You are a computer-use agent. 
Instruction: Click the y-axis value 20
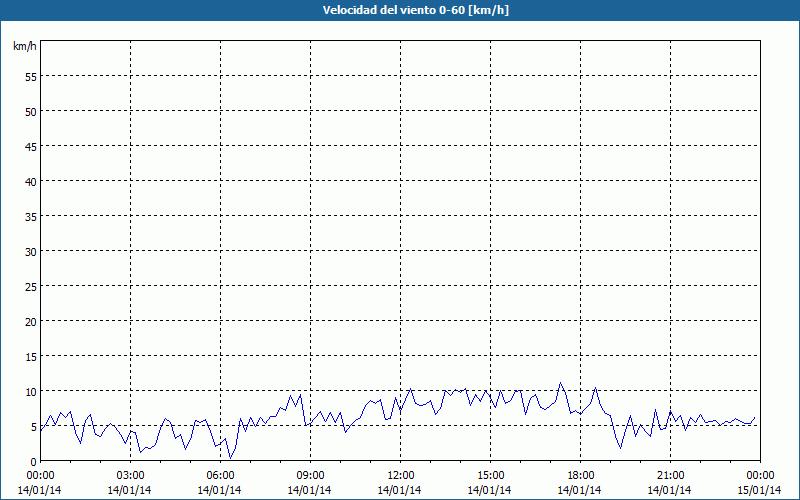[x=31, y=321]
